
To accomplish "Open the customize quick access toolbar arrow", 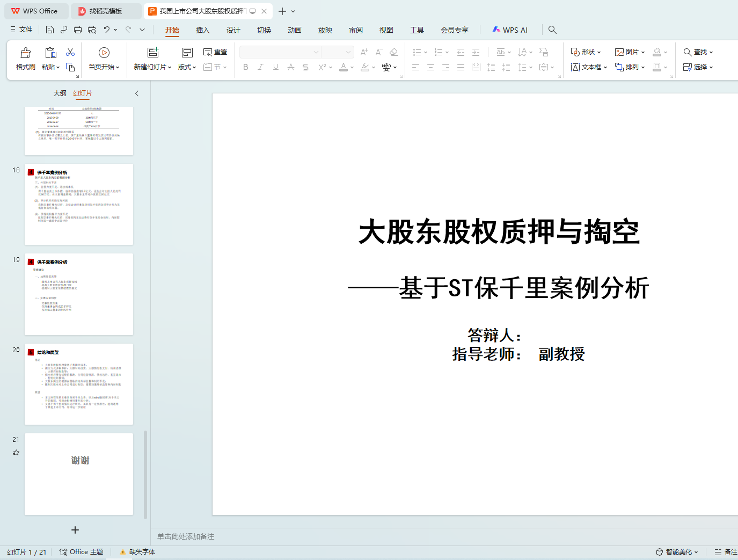I will 142,30.
